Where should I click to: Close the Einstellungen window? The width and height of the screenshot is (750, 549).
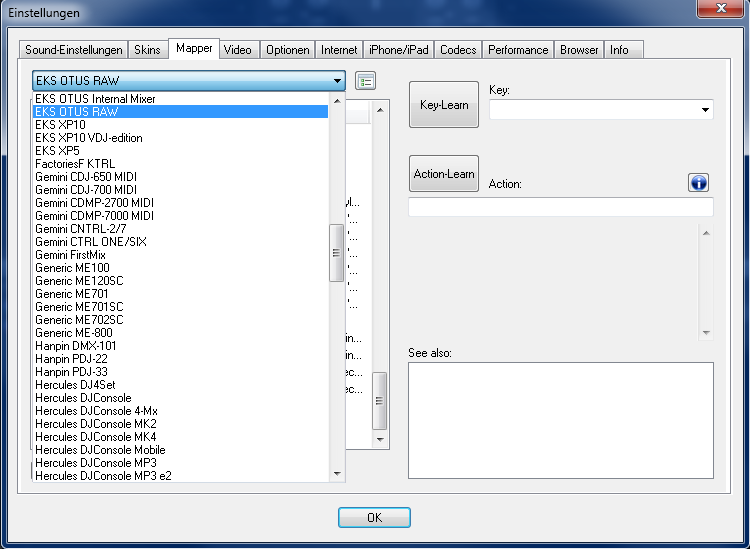point(720,9)
